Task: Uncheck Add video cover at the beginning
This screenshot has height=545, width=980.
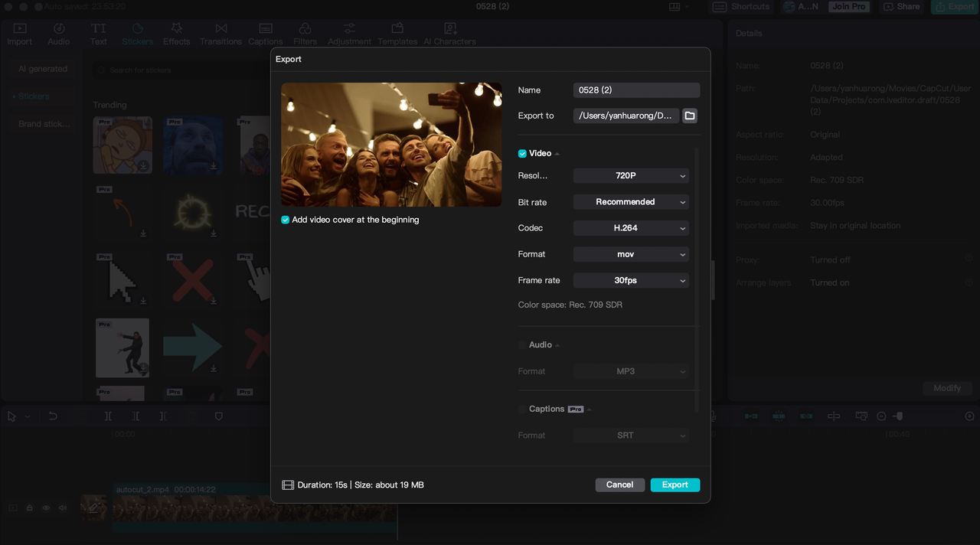Action: (x=286, y=220)
